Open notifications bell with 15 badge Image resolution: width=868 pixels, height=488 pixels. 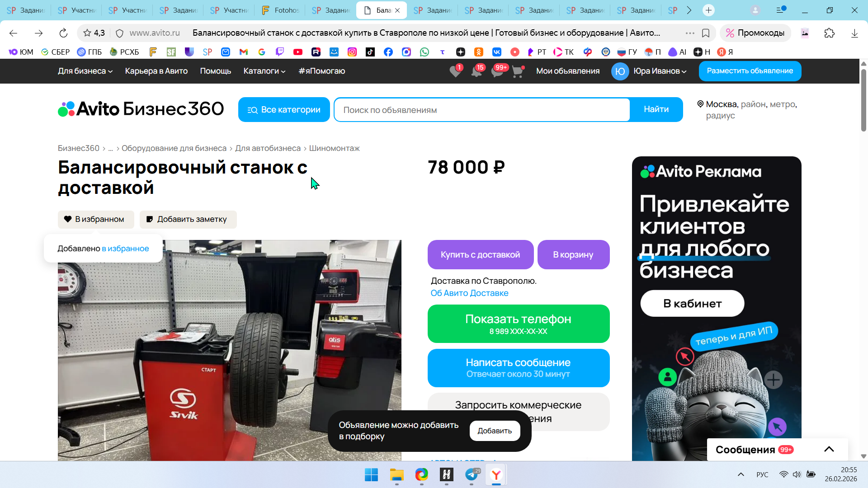(476, 71)
